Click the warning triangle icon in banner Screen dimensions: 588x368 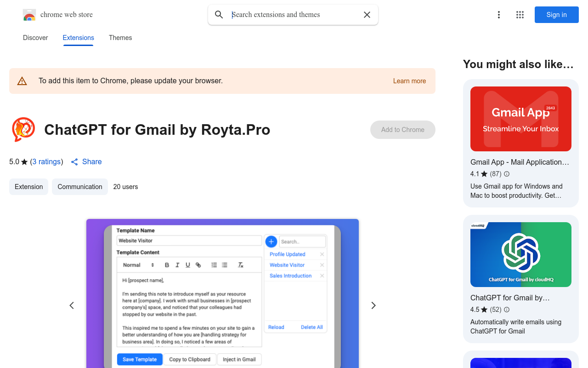pyautogui.click(x=22, y=81)
